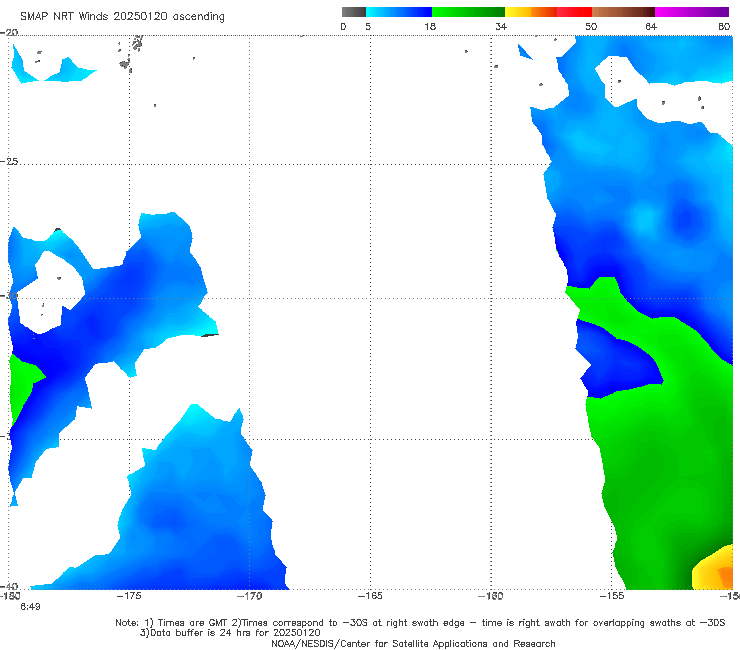Screen dimensions: 740x650
Task: Click the longitude axis label -170
Action: (x=250, y=596)
